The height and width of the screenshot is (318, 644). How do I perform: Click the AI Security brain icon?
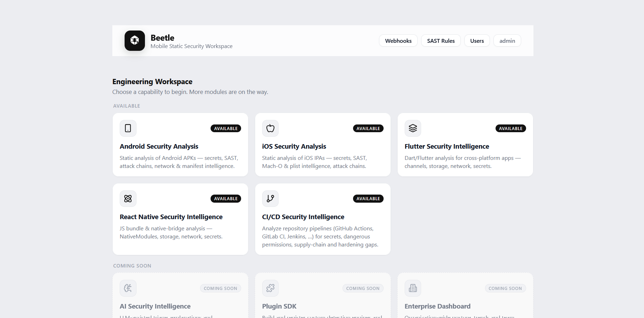(x=128, y=288)
